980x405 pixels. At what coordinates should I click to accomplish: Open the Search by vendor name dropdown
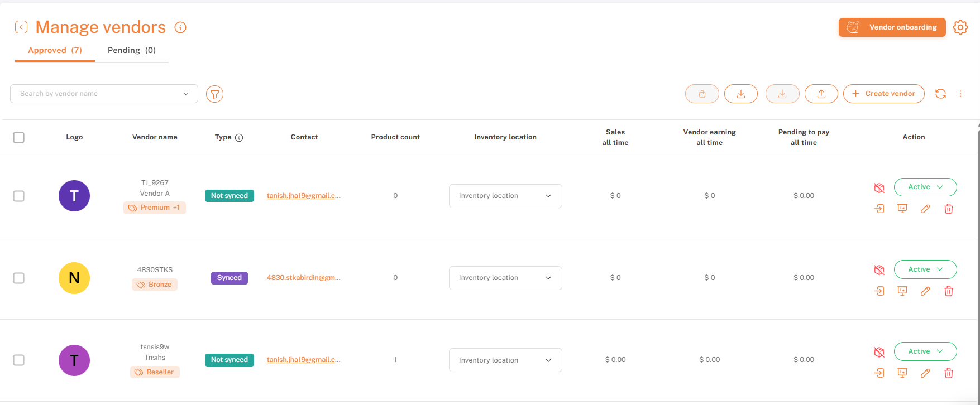(104, 94)
